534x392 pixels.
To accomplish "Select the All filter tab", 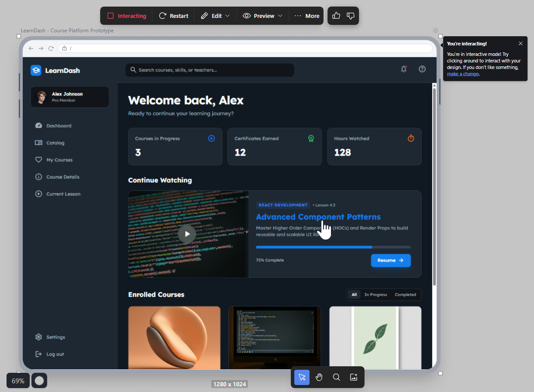I will pos(354,295).
